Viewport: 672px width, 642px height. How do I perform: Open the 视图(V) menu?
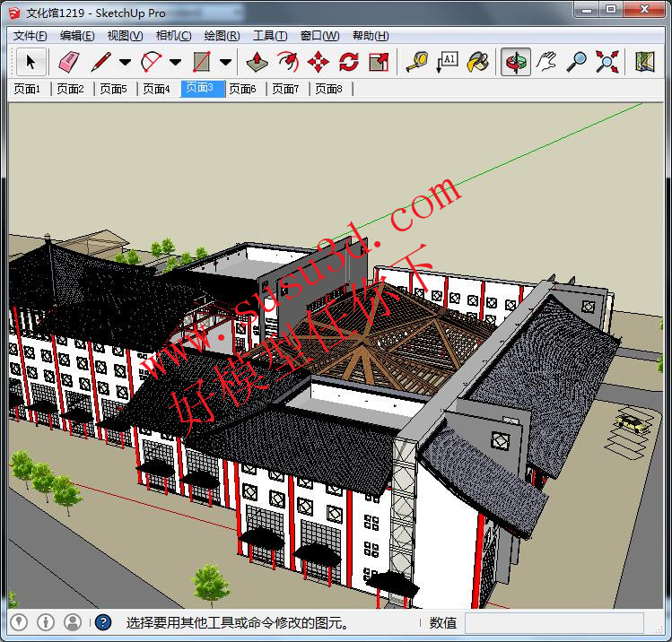pyautogui.click(x=125, y=36)
